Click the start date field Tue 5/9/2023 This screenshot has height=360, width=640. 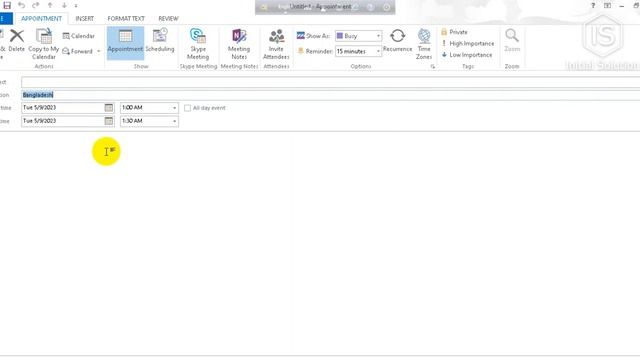pos(63,108)
